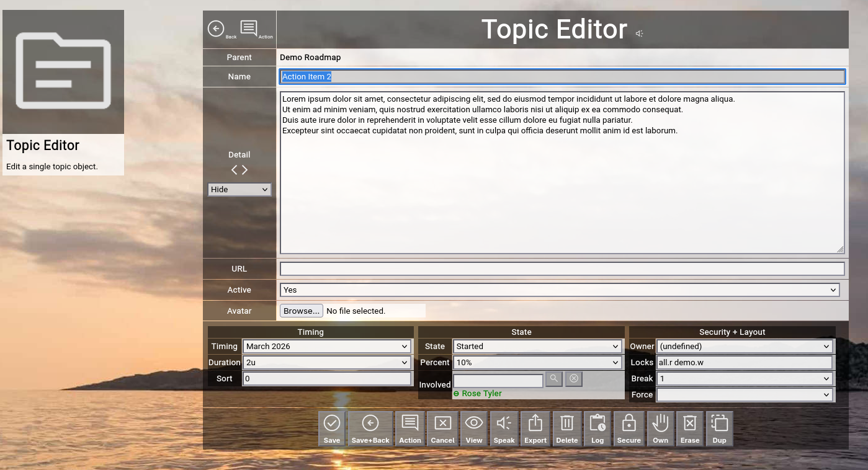Search Involved people with magnifier icon
The image size is (868, 470).
(x=553, y=379)
